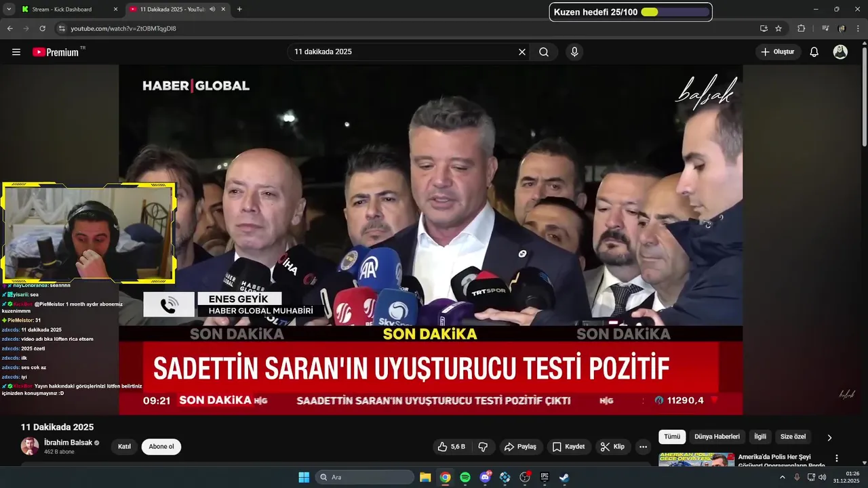Mute the YouTube tab via its speaker icon
This screenshot has height=488, width=868.
point(212,9)
